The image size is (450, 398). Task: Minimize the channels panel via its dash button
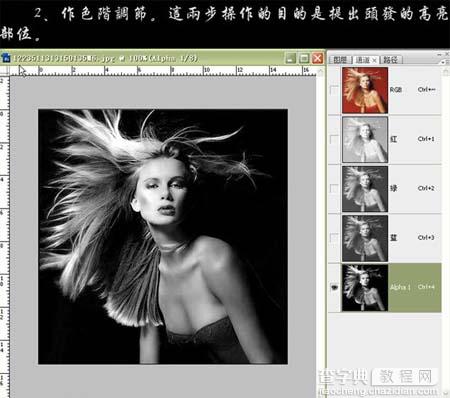click(440, 54)
